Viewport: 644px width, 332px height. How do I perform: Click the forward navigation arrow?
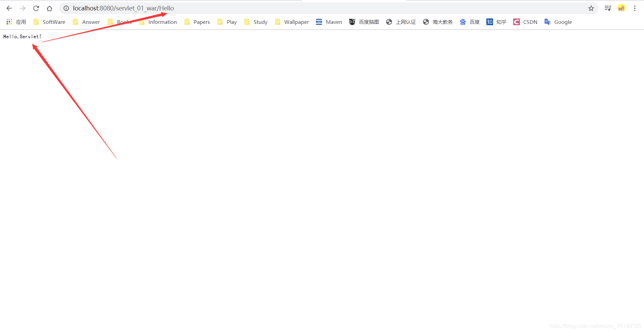(22, 8)
